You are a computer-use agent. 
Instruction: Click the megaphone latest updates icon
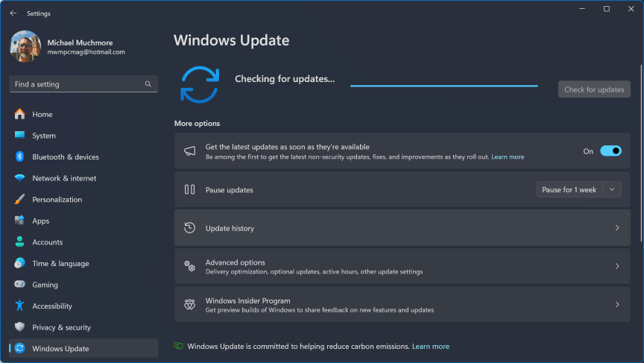189,151
